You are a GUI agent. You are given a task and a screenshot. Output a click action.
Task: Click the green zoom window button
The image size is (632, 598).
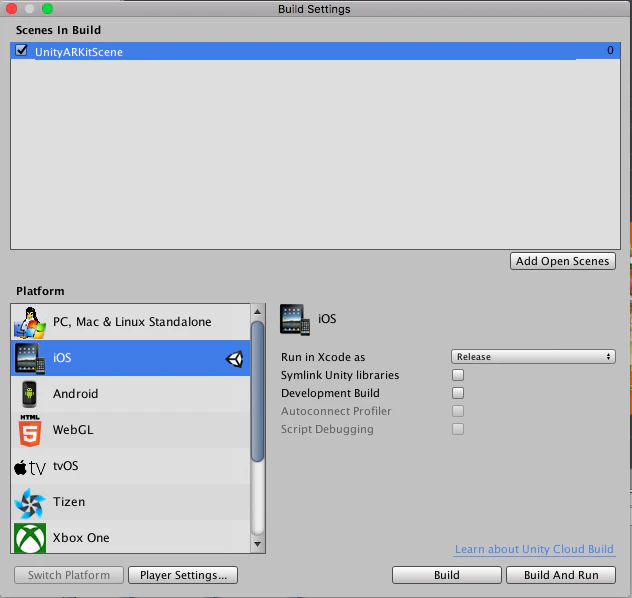pos(47,8)
